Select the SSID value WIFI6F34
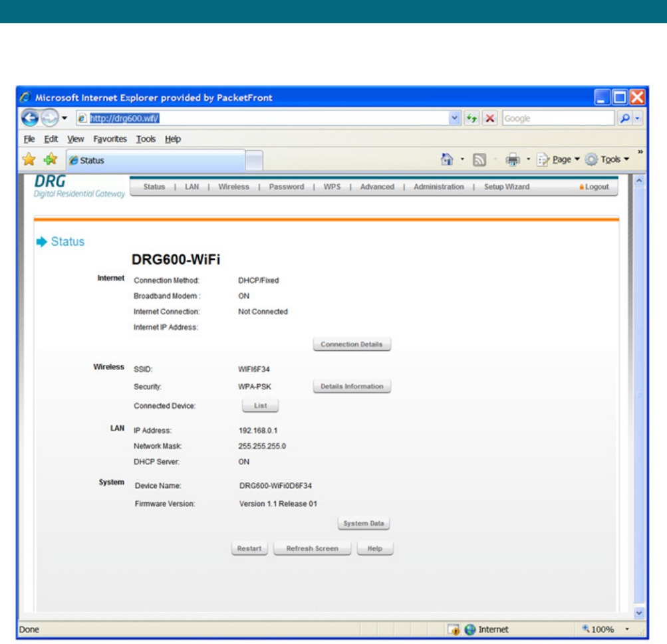667x644 pixels. tap(254, 369)
